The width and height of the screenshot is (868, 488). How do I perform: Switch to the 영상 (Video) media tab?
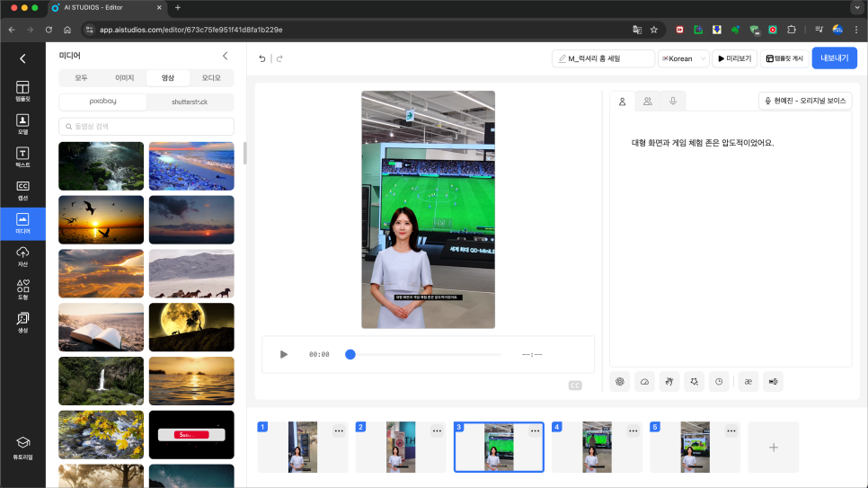click(x=168, y=78)
